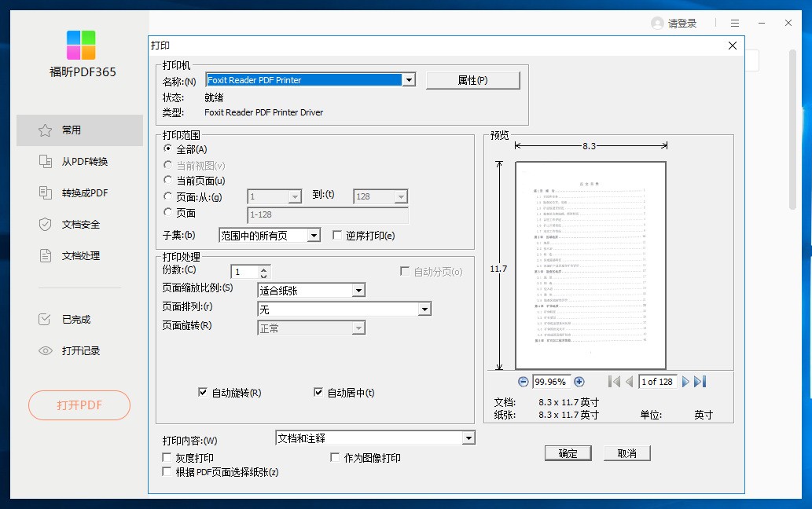Screen dimensions: 812x509
Task: Confirm printing with the 确定 button
Action: click(568, 453)
